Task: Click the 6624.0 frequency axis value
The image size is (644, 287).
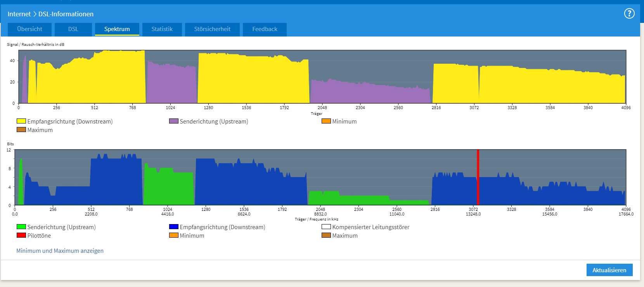Action: click(244, 214)
